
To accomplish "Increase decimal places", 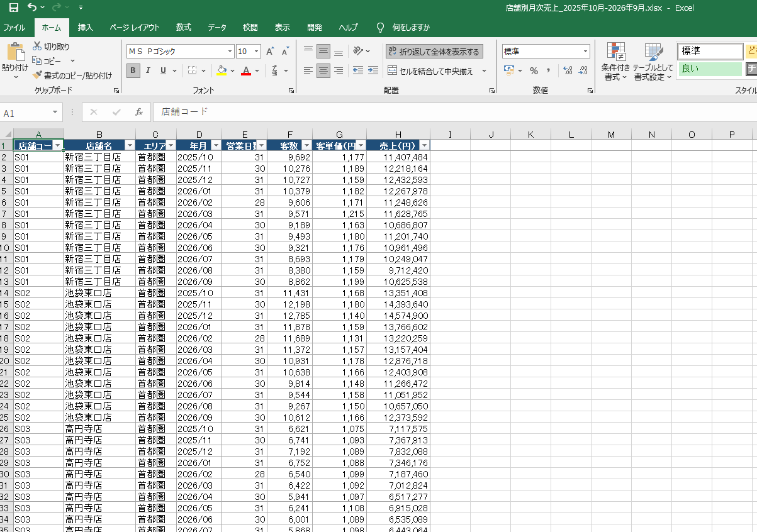I will tap(568, 70).
